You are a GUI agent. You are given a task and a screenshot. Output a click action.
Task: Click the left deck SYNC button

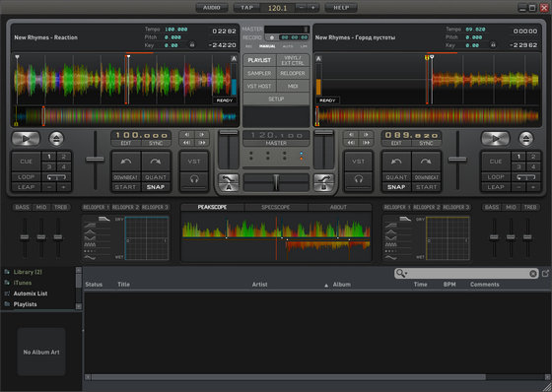point(156,143)
